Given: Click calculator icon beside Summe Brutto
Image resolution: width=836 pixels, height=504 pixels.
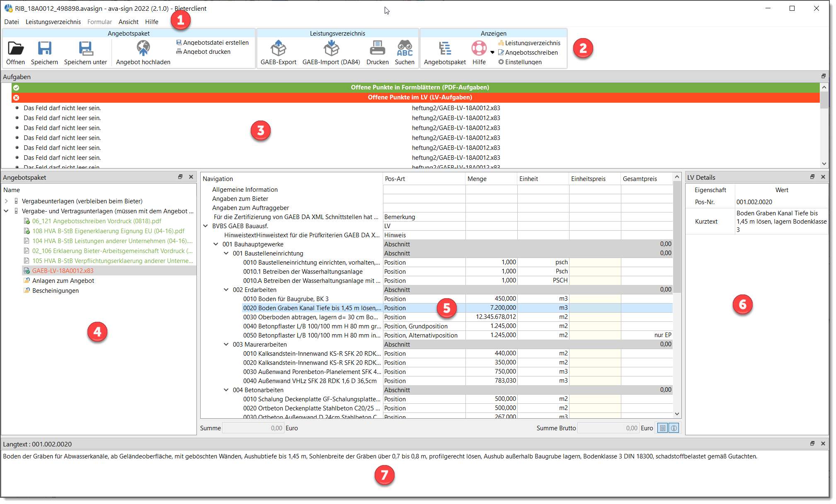Looking at the screenshot, I should (x=663, y=428).
